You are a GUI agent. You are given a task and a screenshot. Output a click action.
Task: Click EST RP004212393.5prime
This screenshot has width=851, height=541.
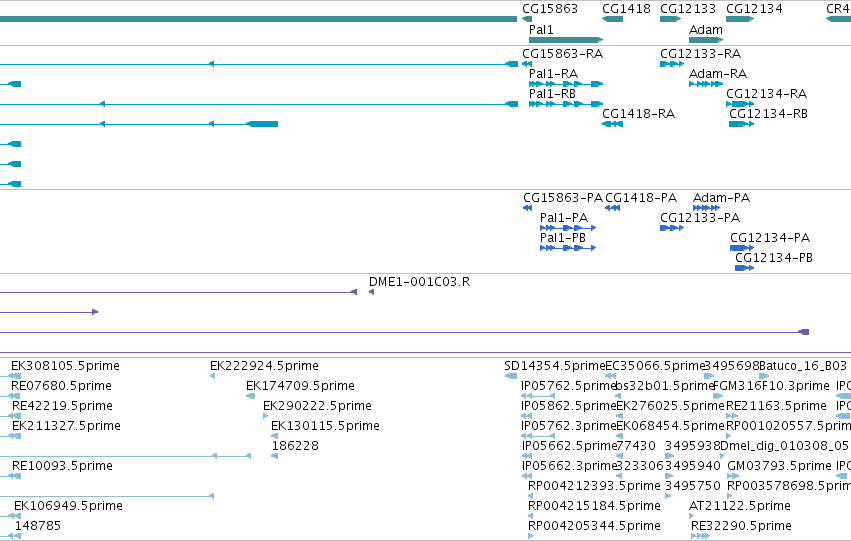(x=594, y=486)
